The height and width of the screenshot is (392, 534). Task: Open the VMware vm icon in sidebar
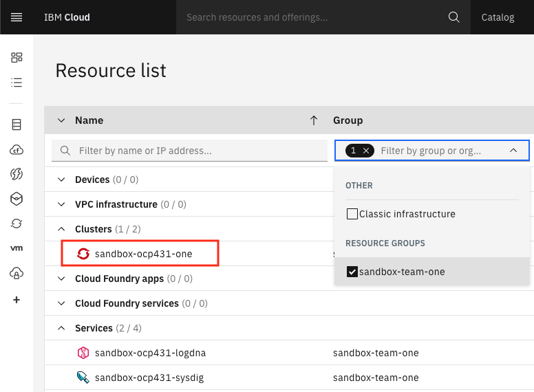[17, 248]
